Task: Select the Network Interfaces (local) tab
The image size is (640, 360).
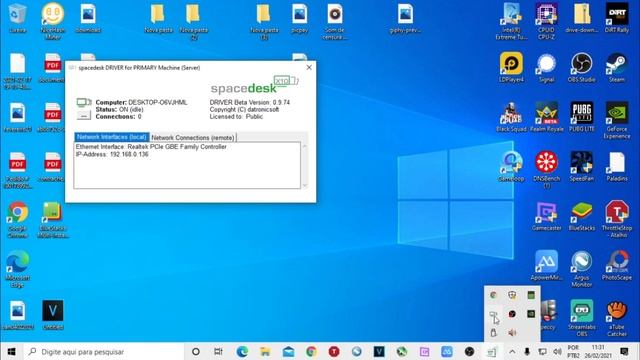Action: click(x=112, y=137)
